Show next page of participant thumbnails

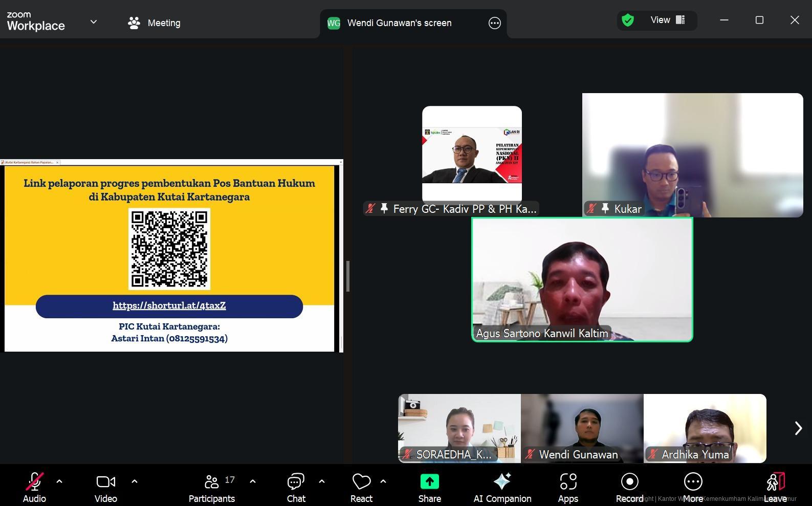(798, 428)
